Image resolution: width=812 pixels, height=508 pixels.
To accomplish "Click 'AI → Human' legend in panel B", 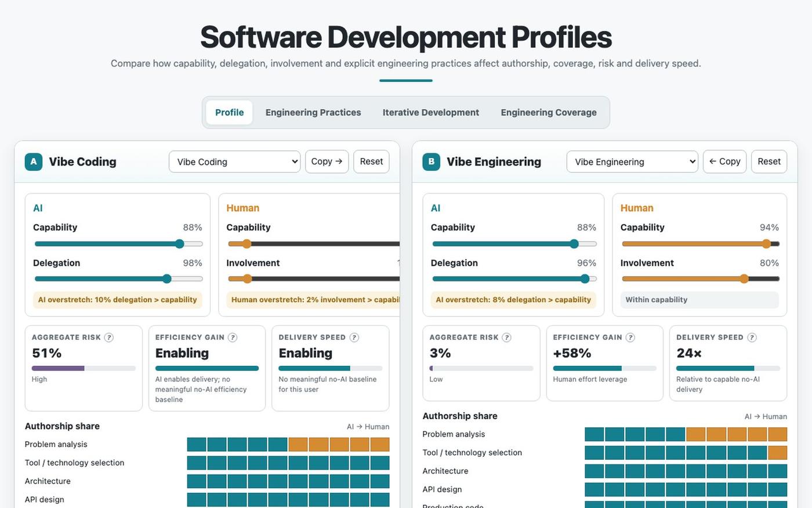I will (766, 416).
